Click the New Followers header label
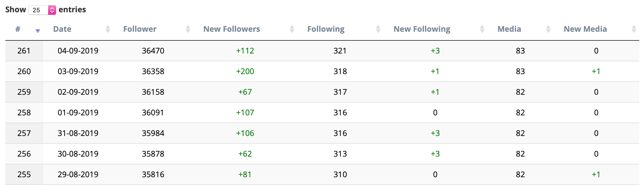Image resolution: width=644 pixels, height=185 pixels. 232,29
